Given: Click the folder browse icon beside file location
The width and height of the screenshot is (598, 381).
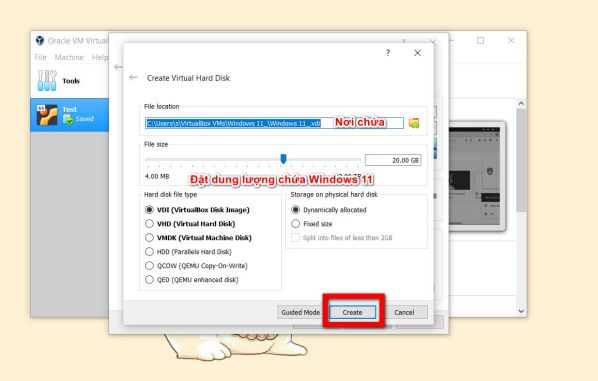Looking at the screenshot, I should click(x=414, y=123).
